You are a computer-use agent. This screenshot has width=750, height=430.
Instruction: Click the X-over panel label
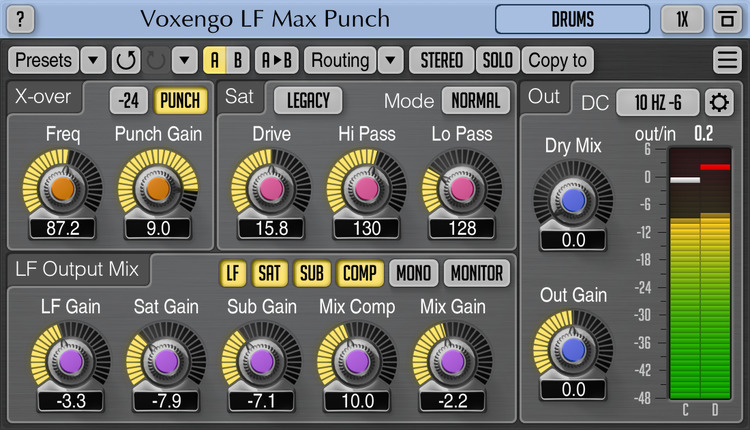(43, 97)
